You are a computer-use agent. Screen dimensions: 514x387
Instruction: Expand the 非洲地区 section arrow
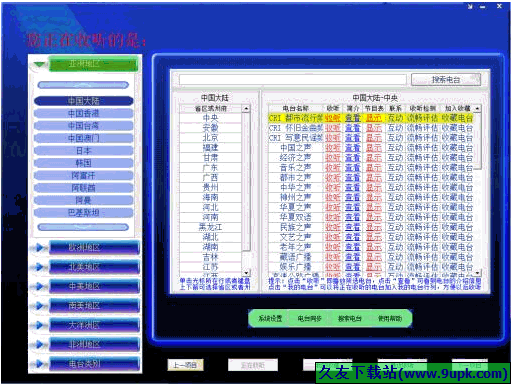click(39, 344)
